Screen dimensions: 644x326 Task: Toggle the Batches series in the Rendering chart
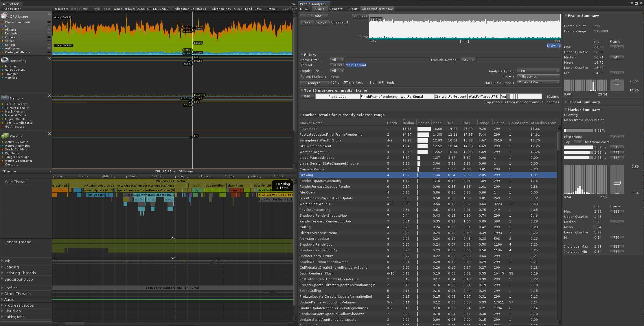(11, 66)
